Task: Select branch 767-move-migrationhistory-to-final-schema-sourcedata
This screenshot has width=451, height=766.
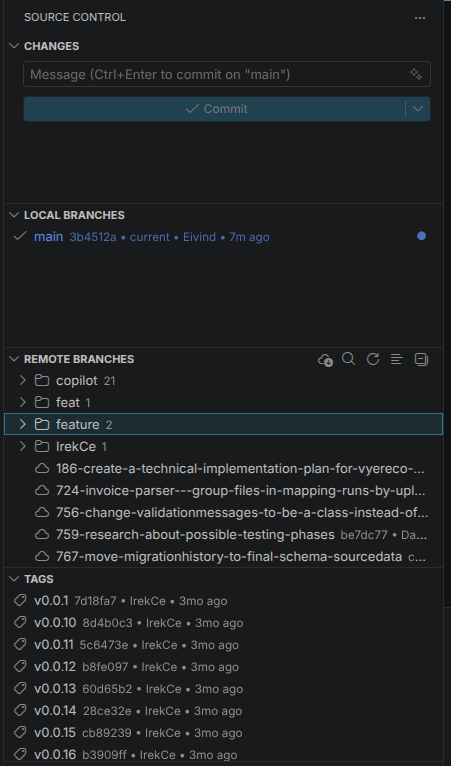Action: coord(223,556)
